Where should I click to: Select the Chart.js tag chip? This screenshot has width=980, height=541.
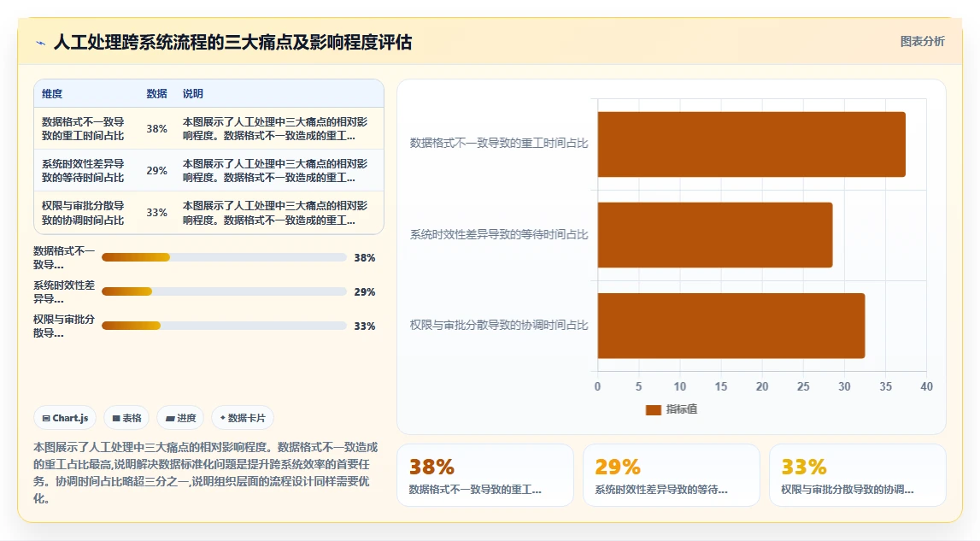point(65,418)
